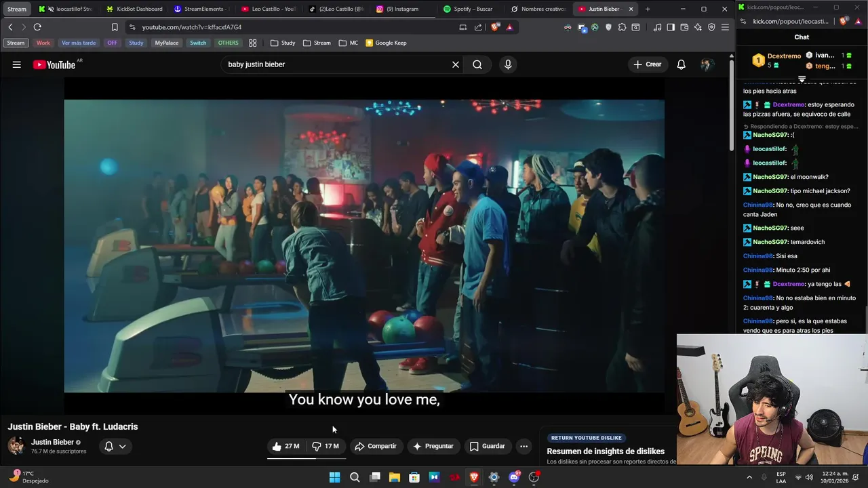Viewport: 868px width, 488px height.
Task: Open Windows taskbar search
Action: 355,477
